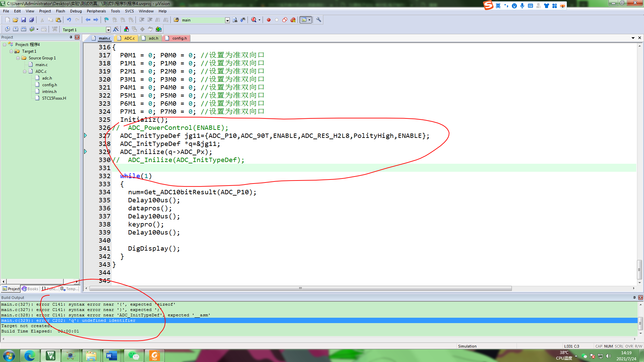Expand the Target 1 dropdown
Screen dimensions: 644x362
coord(108,30)
